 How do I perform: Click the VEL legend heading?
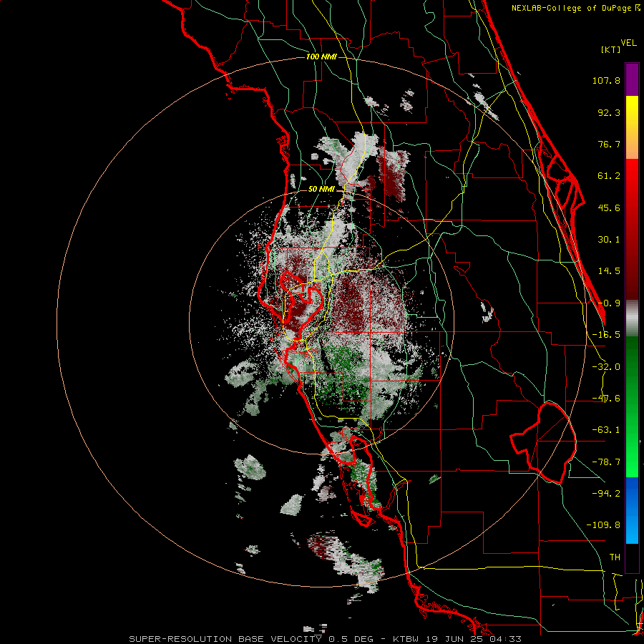point(628,43)
